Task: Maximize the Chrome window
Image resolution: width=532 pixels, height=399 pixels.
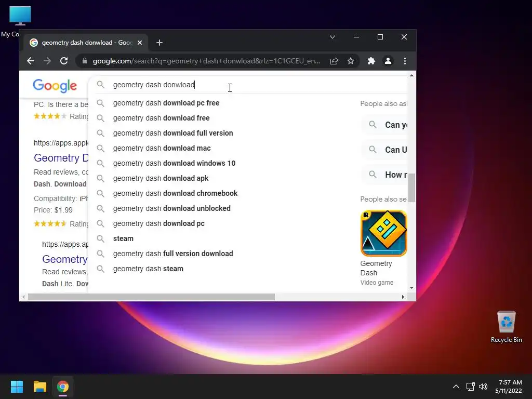Action: pyautogui.click(x=380, y=37)
